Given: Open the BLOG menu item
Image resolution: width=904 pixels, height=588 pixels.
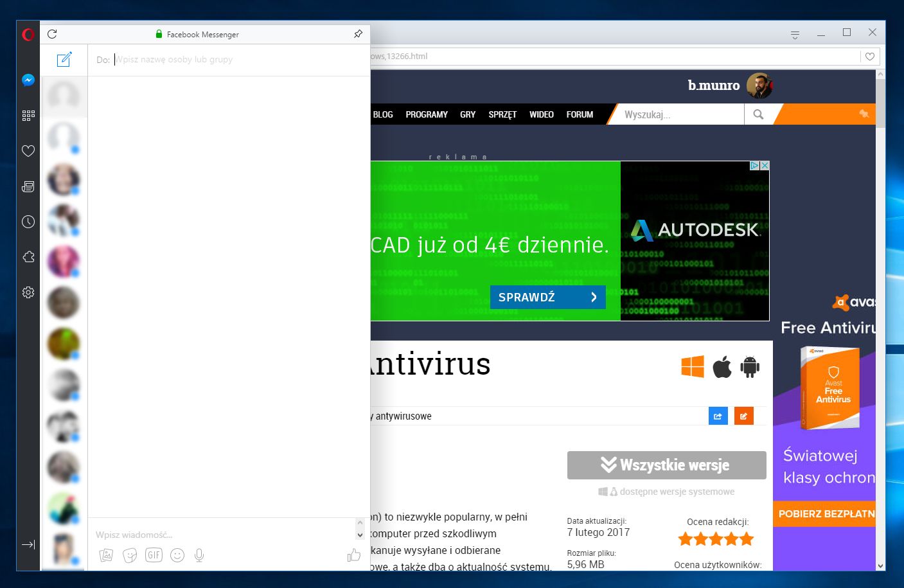Looking at the screenshot, I should (x=383, y=114).
